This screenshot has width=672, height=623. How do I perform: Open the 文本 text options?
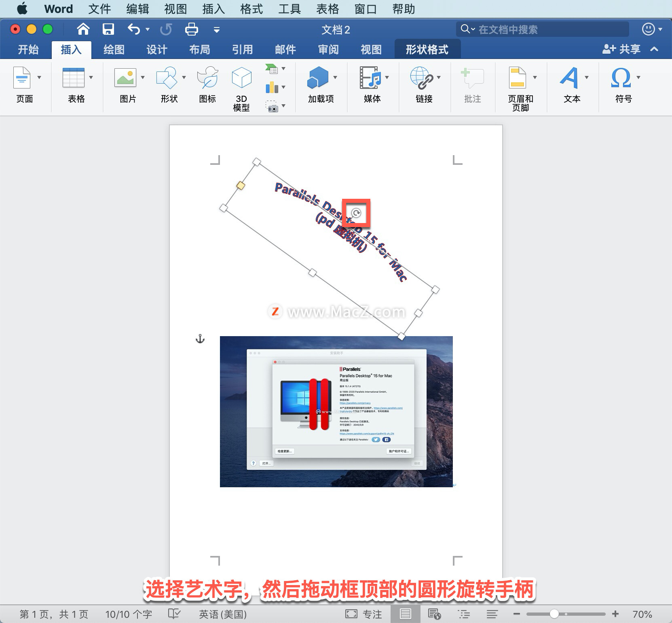(x=570, y=78)
